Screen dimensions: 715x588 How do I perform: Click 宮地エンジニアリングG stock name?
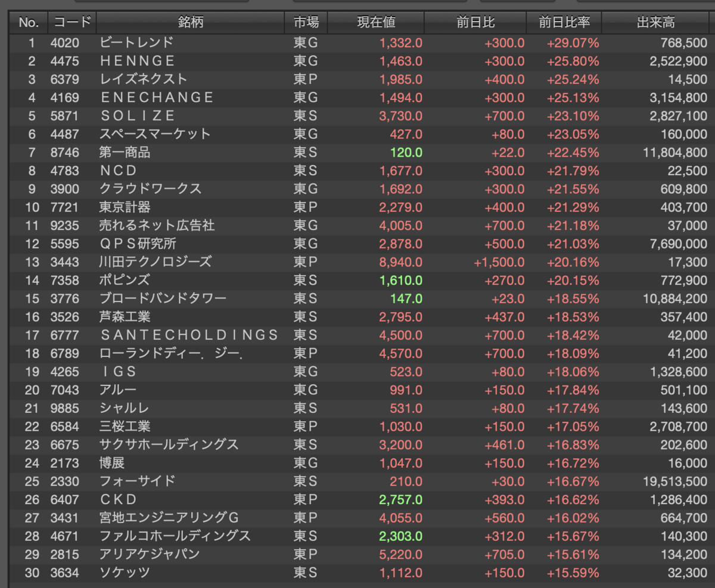169,517
